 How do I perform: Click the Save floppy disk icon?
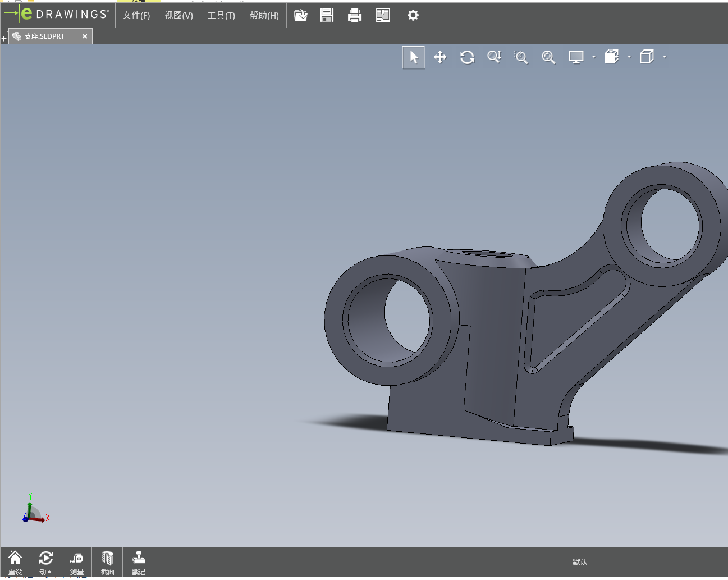click(x=327, y=15)
